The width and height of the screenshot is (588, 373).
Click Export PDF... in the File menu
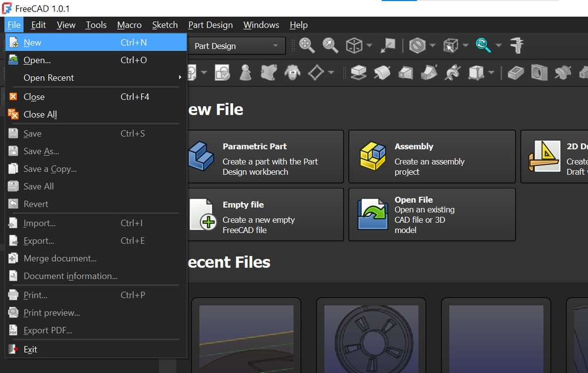pyautogui.click(x=96, y=331)
